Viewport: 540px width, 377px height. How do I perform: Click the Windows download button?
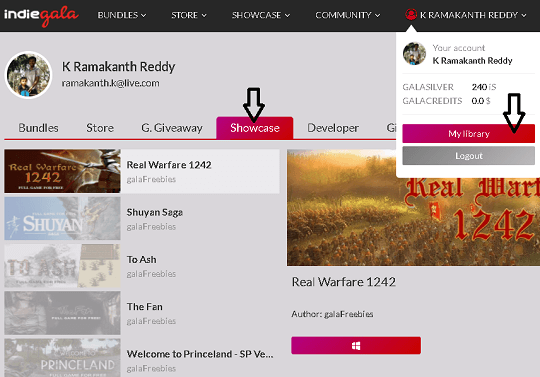tap(356, 346)
